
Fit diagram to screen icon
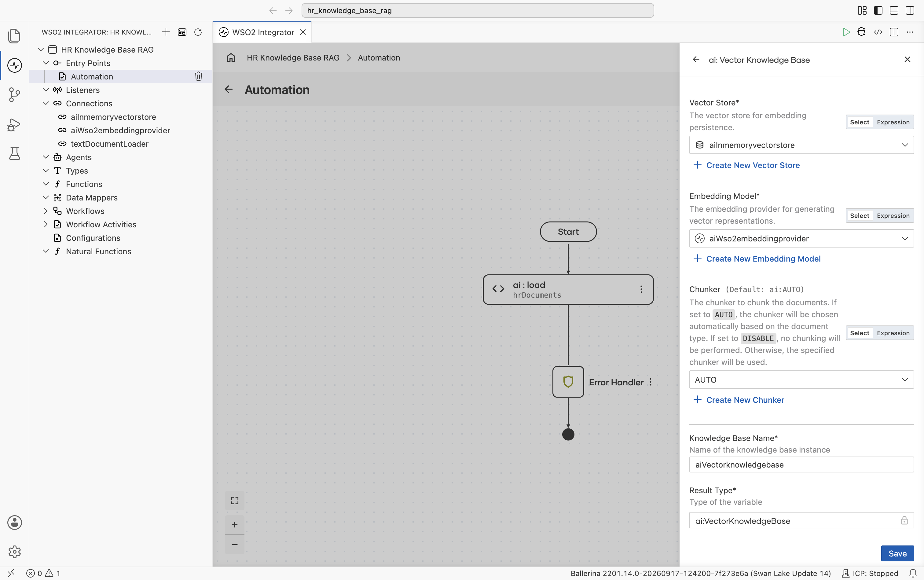click(234, 501)
